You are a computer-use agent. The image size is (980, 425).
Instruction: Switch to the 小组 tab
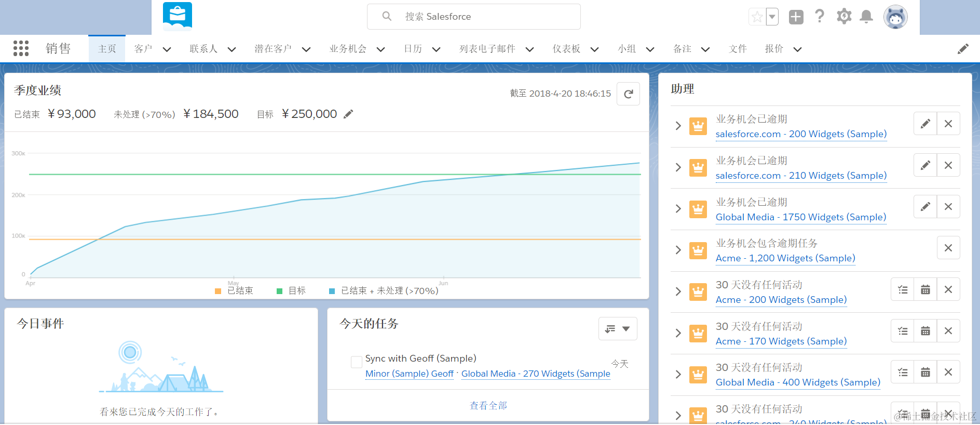click(627, 49)
